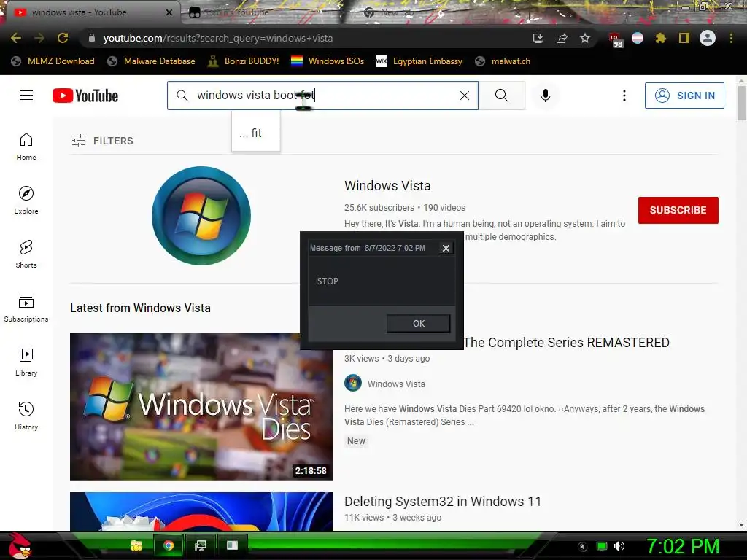This screenshot has height=560, width=747.
Task: Click the SIGN IN button
Action: pyautogui.click(x=684, y=96)
